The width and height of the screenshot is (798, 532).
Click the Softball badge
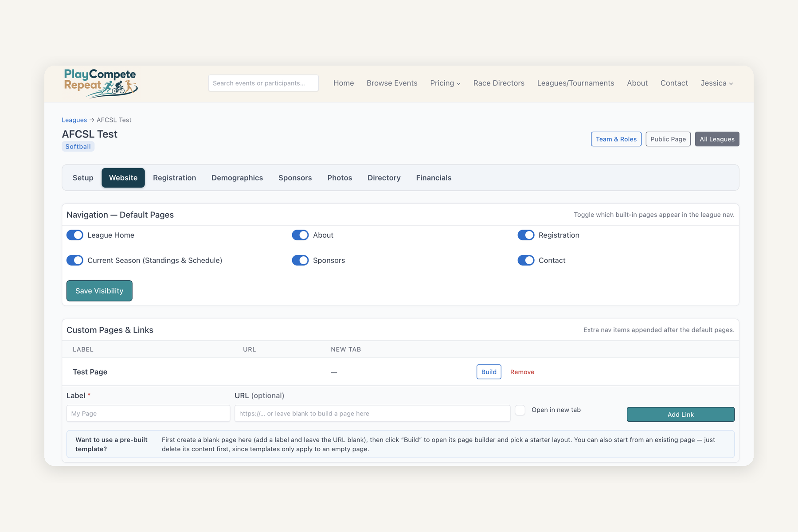coord(78,147)
